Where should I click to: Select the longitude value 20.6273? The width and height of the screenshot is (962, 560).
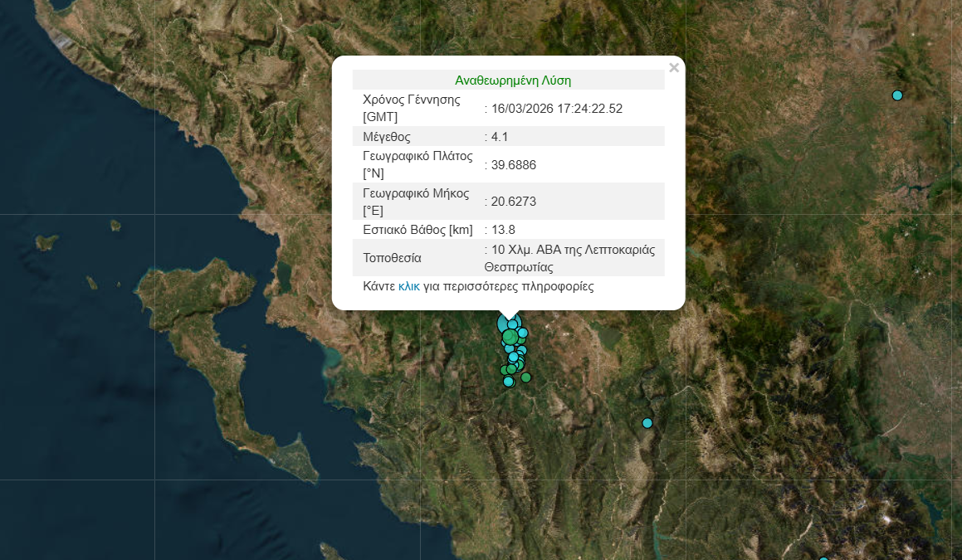(x=513, y=201)
